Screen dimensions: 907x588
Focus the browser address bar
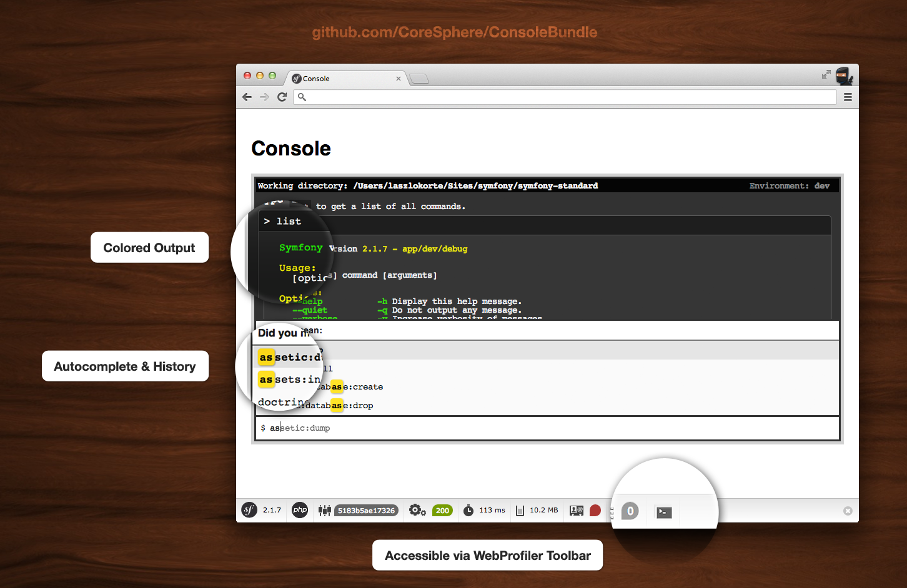(x=565, y=97)
